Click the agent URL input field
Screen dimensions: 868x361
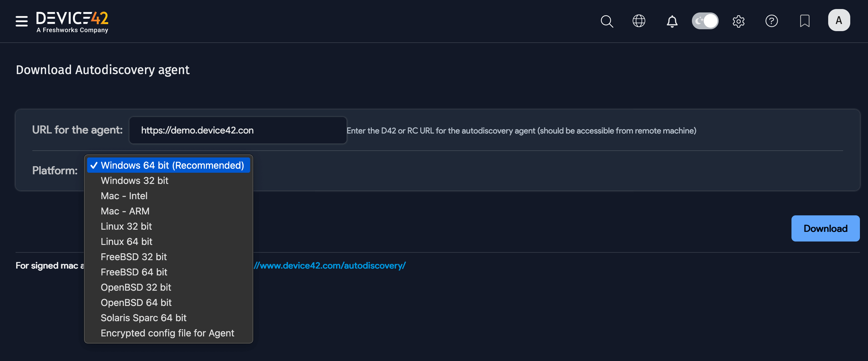tap(238, 130)
